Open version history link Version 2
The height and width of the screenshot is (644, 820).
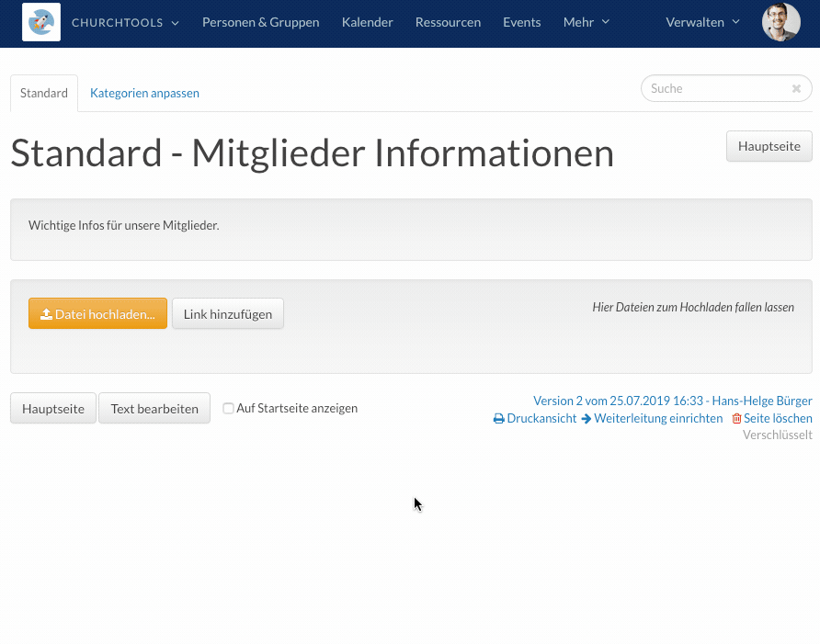pyautogui.click(x=673, y=401)
